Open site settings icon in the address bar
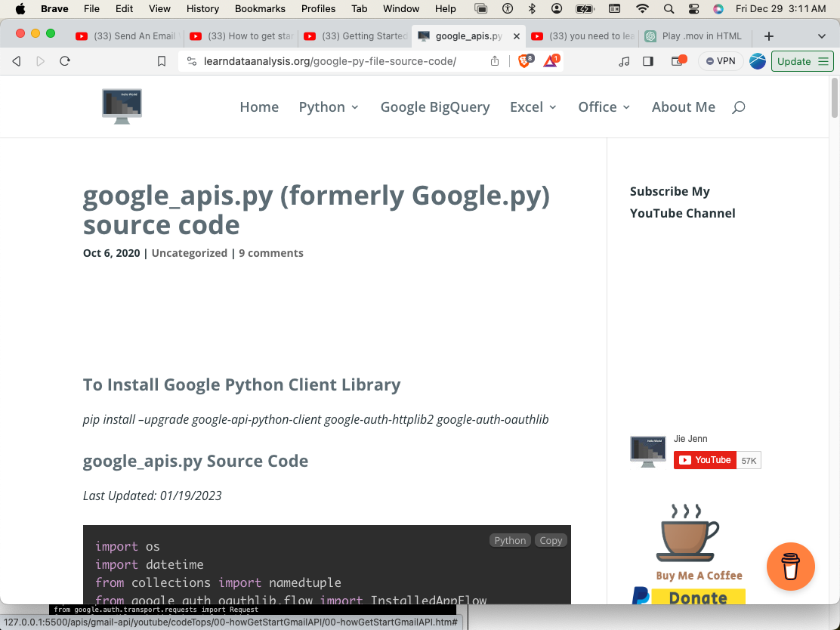The image size is (840, 630). pos(191,61)
